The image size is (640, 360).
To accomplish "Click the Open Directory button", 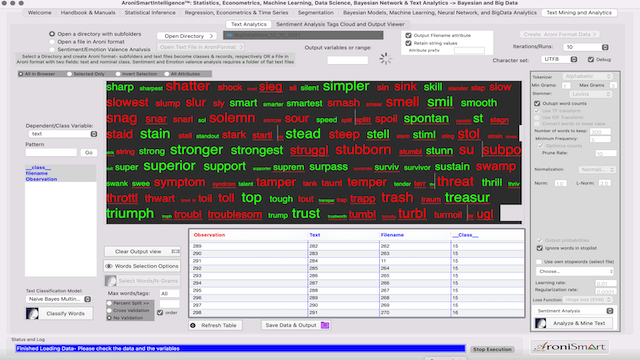I will (187, 36).
